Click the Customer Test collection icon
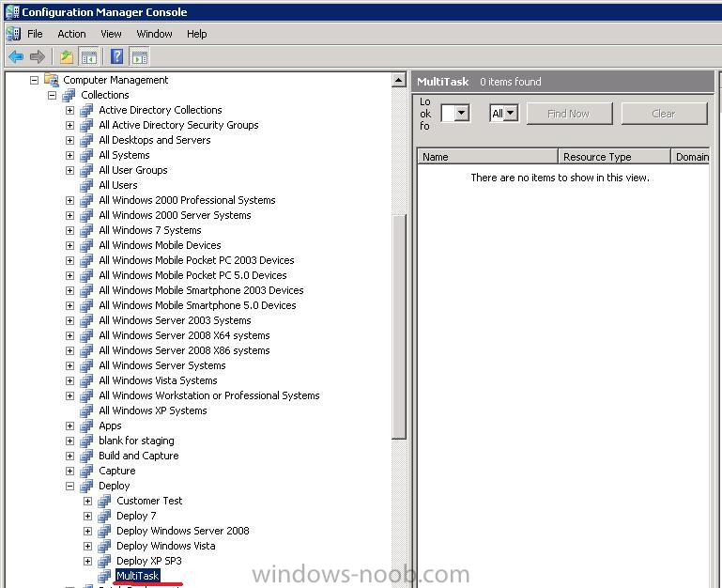Screen dimensions: 722x588 [x=104, y=501]
